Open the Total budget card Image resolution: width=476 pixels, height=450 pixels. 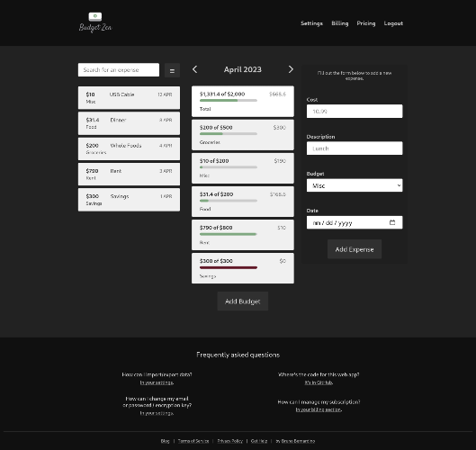tap(243, 102)
